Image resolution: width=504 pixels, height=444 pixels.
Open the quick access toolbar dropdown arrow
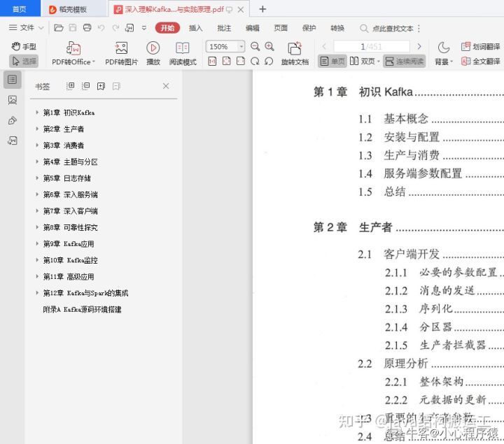tap(144, 28)
